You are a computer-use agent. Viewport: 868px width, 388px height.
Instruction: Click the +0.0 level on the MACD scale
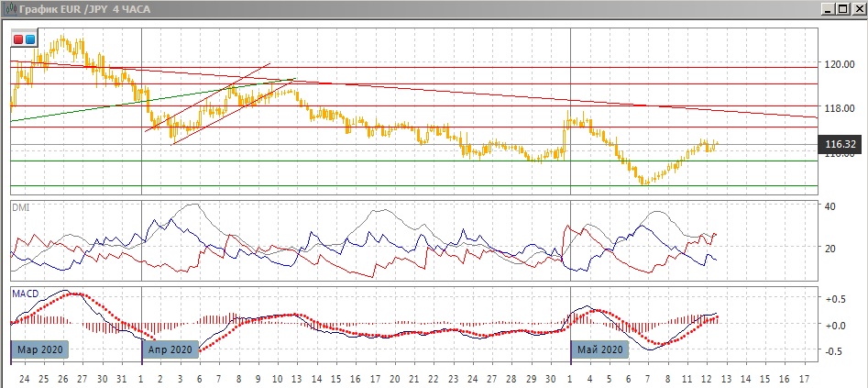pyautogui.click(x=835, y=325)
